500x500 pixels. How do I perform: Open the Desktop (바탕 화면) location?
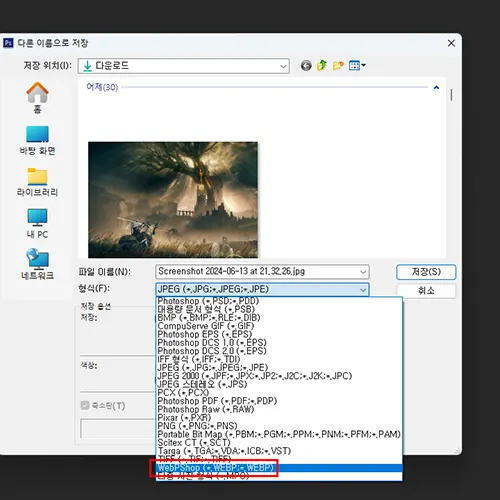click(37, 134)
